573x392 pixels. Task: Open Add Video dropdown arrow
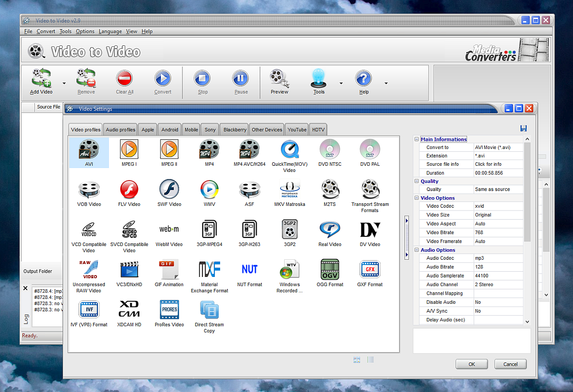tap(64, 83)
